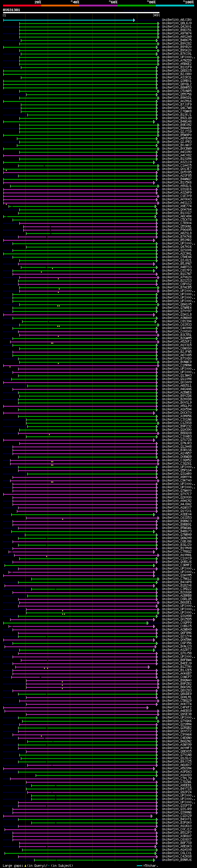Select the UniRef100_B2J980 label

coord(176,74)
